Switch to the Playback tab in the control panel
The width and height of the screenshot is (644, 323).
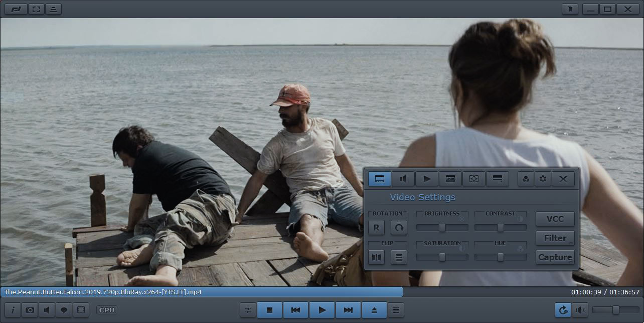[427, 179]
